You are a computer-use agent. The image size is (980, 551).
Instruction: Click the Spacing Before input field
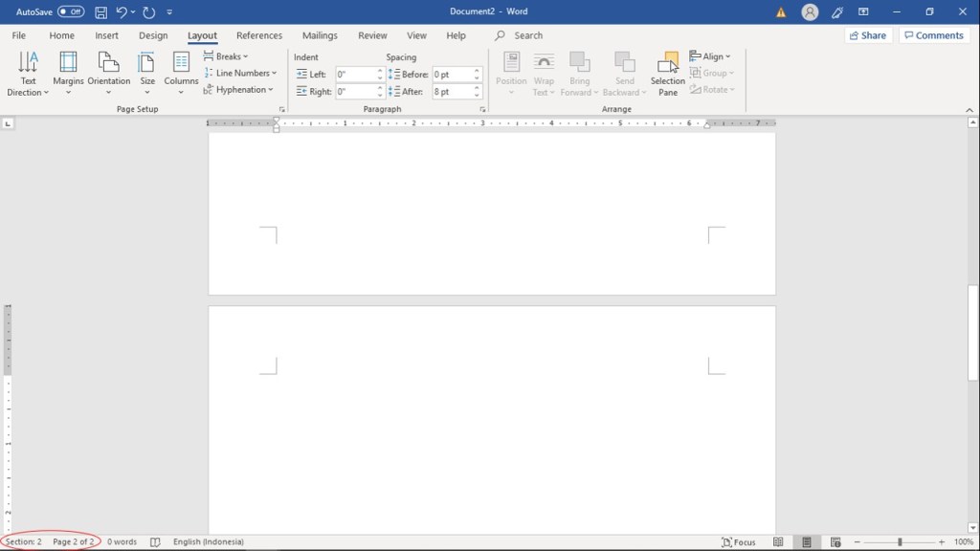tap(451, 75)
